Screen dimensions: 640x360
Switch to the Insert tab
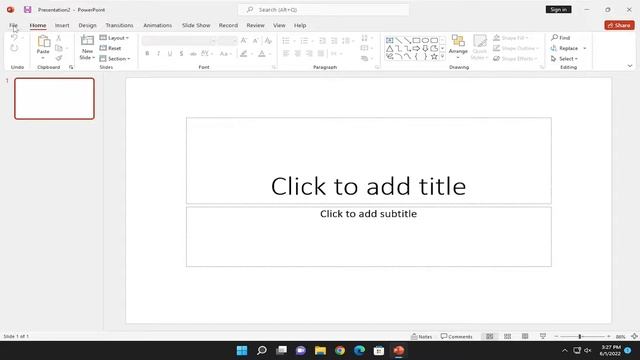62,25
